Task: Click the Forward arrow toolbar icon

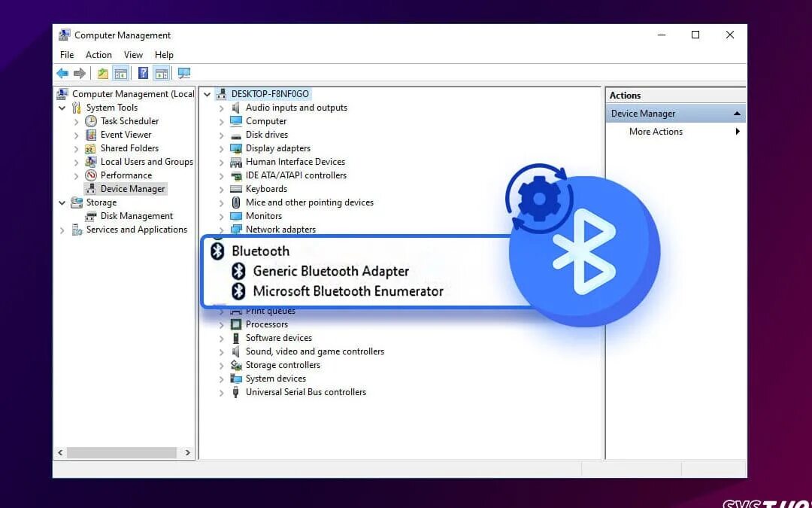Action: (x=79, y=74)
